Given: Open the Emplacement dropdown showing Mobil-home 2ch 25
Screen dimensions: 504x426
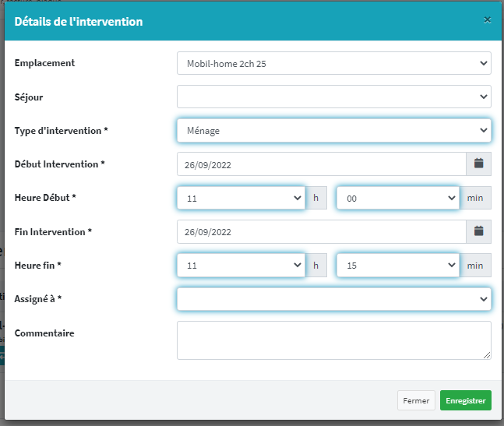Looking at the screenshot, I should point(333,63).
